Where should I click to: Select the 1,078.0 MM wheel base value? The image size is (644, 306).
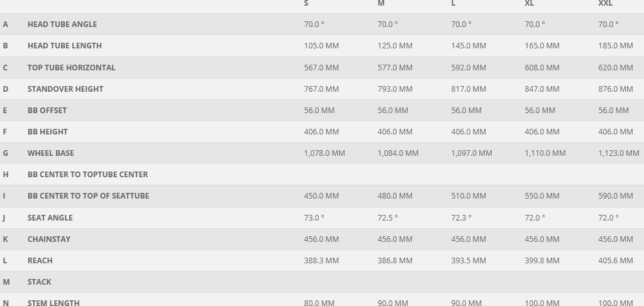pos(324,153)
